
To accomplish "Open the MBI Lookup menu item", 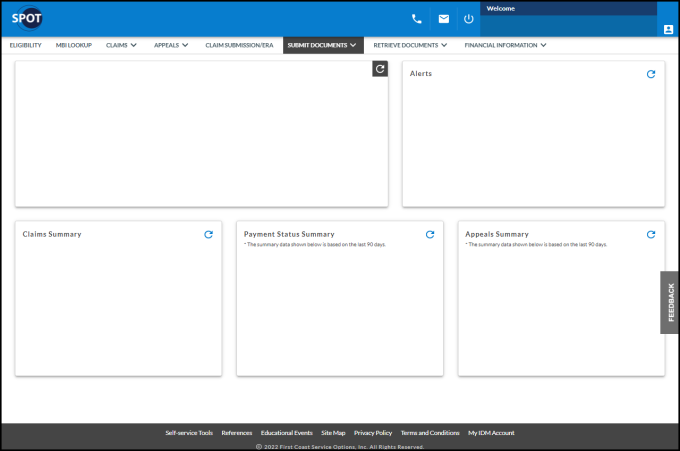I will point(74,45).
